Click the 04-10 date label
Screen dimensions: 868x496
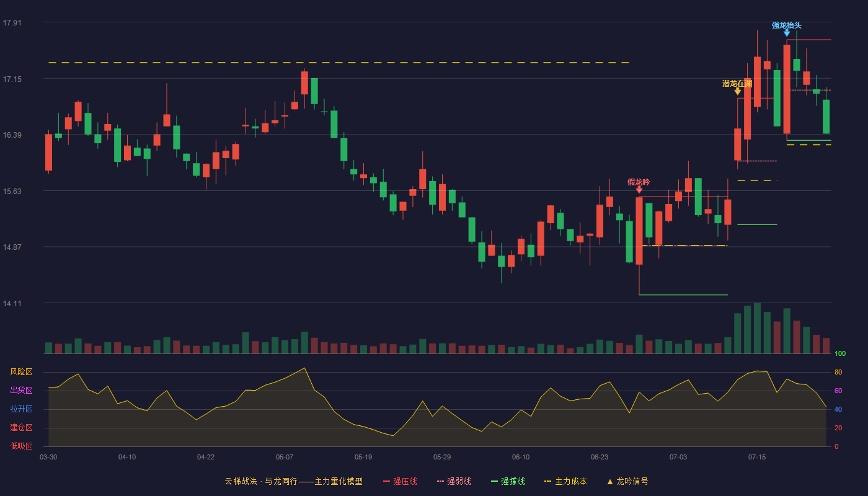click(x=127, y=457)
